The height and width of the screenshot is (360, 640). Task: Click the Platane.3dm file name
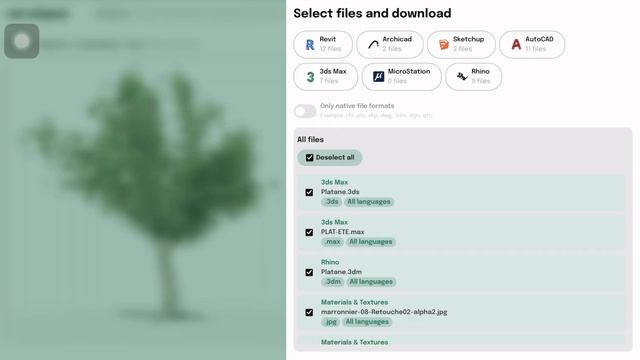click(341, 272)
